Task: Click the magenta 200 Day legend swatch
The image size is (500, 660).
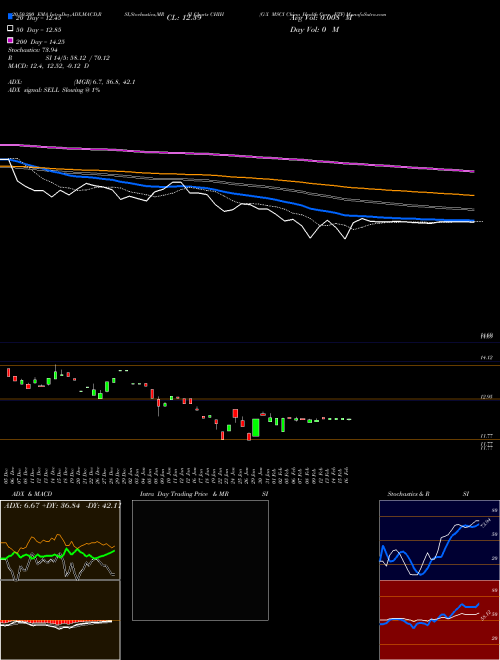Action: pyautogui.click(x=10, y=40)
